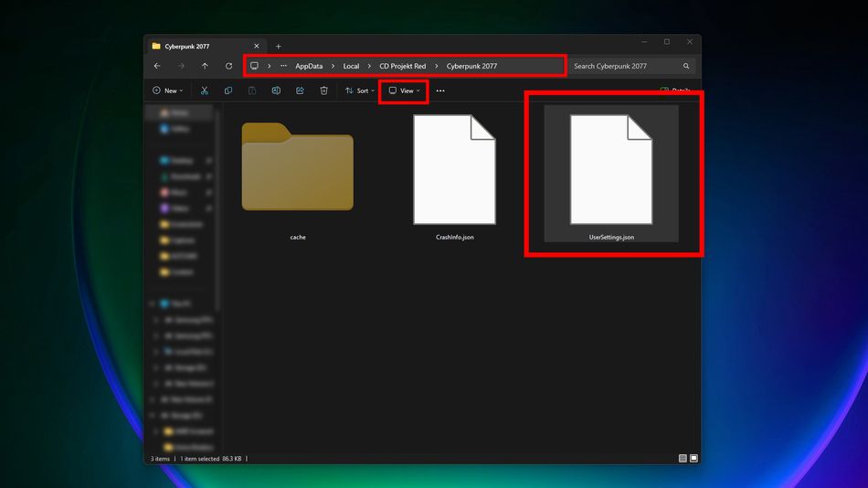The width and height of the screenshot is (868, 488).
Task: Open the View dropdown menu
Action: point(404,90)
